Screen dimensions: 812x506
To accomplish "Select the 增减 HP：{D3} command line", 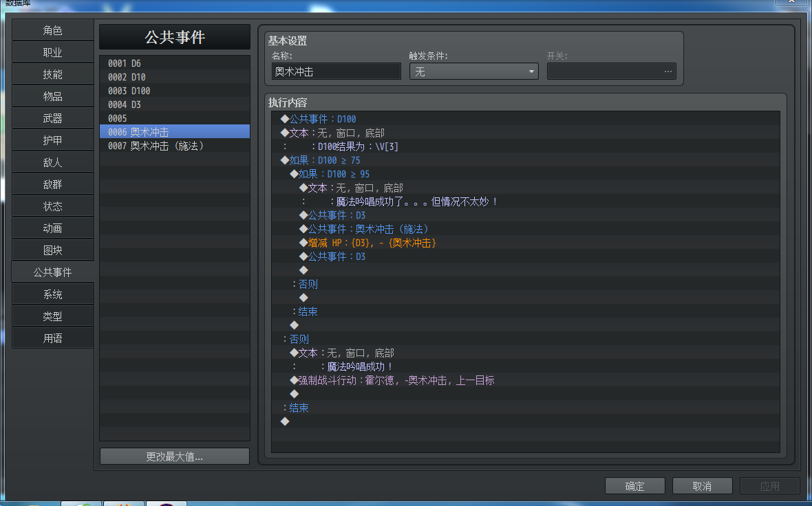I will (x=526, y=243).
